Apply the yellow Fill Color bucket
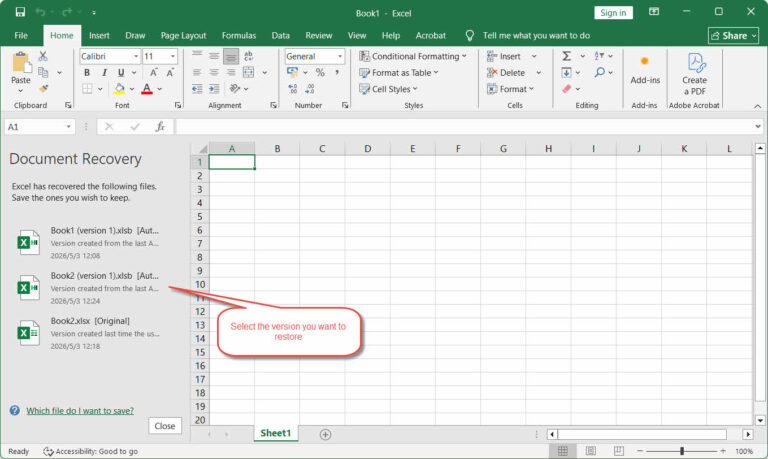 point(119,89)
